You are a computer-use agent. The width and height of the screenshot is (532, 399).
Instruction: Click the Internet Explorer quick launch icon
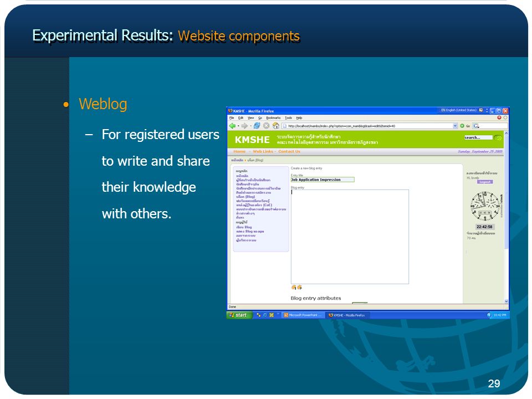[265, 315]
